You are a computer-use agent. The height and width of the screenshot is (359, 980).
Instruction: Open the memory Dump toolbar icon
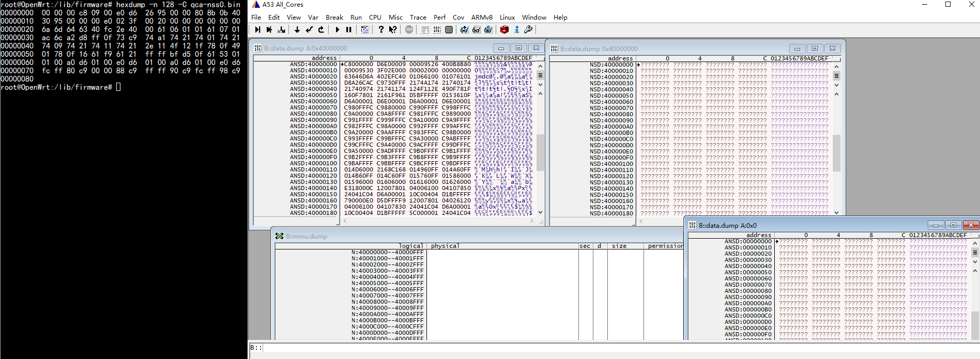click(437, 29)
